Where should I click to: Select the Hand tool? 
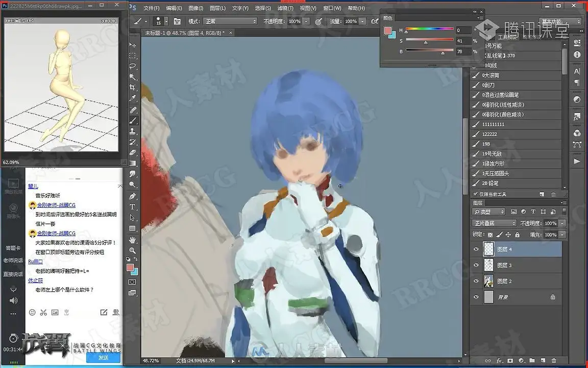coord(132,240)
